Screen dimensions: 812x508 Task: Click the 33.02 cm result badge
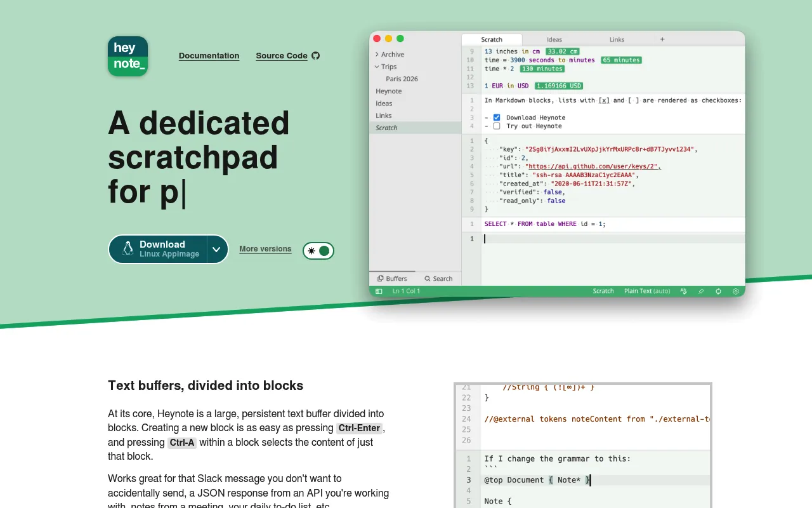[562, 51]
